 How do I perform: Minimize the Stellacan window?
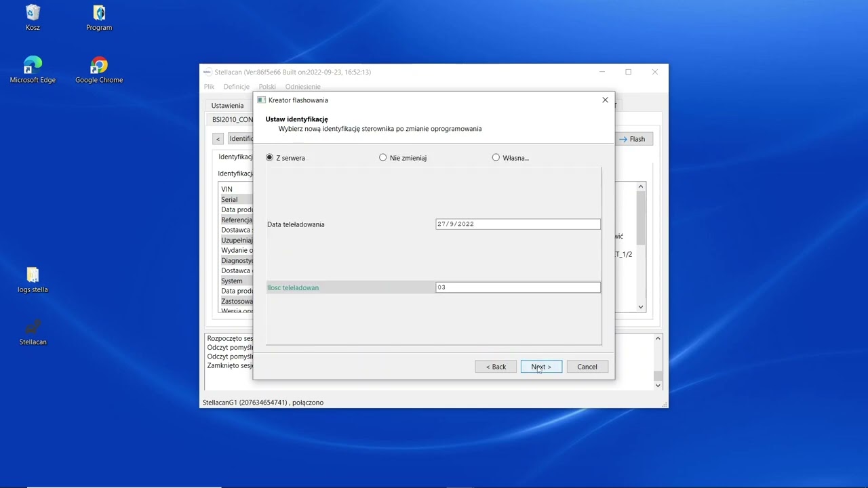tap(602, 72)
